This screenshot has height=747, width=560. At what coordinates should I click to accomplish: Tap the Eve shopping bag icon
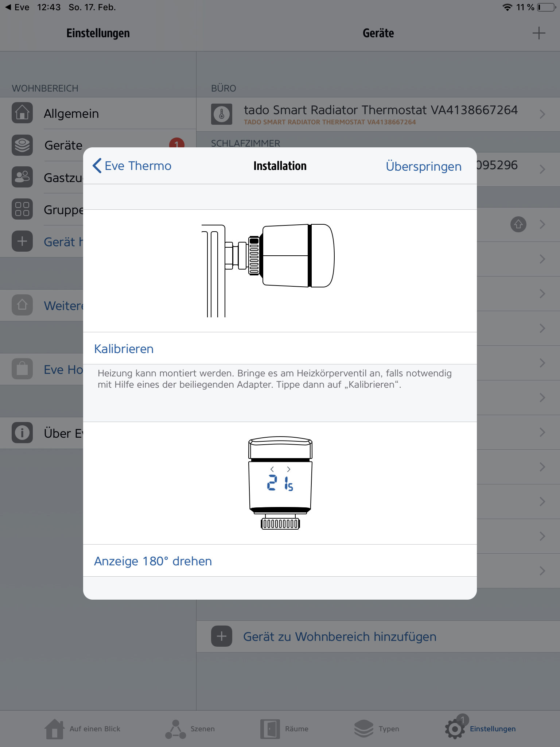(22, 369)
